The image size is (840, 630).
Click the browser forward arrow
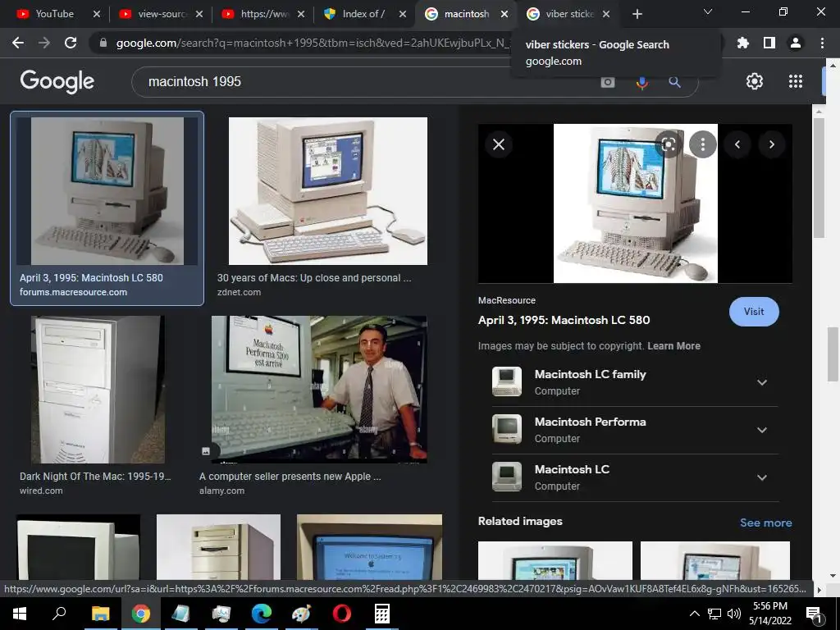(44, 43)
